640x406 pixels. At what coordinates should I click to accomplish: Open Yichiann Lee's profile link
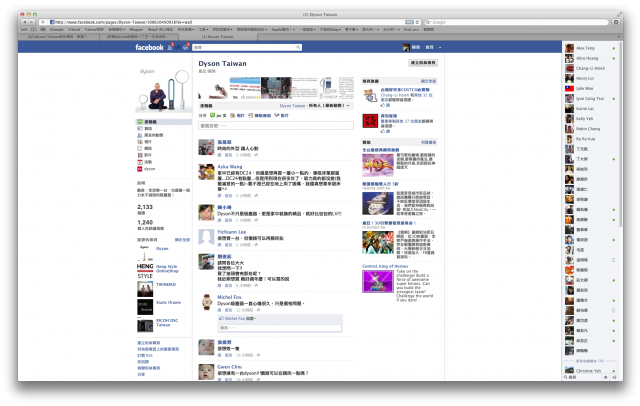pyautogui.click(x=231, y=232)
